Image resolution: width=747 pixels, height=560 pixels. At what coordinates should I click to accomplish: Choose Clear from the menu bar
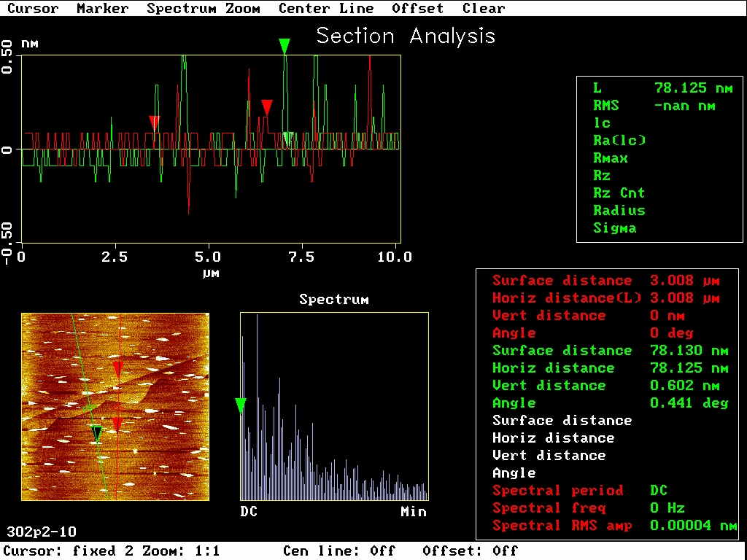coord(484,8)
